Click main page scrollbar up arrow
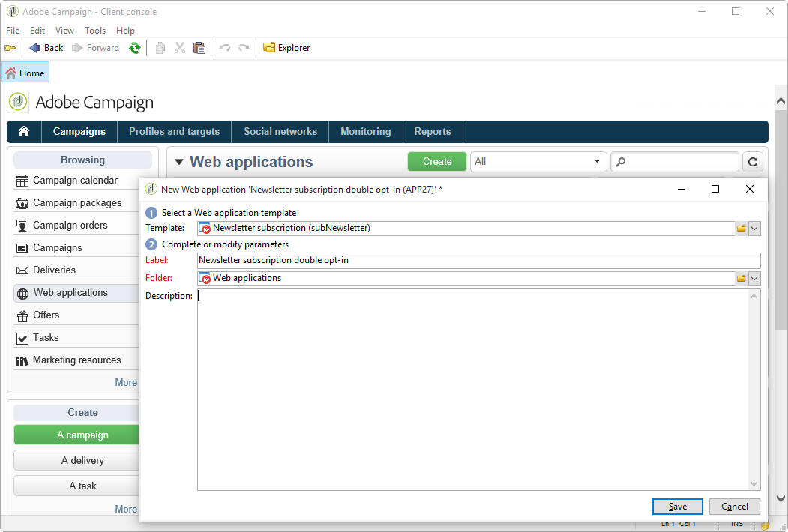The height and width of the screenshot is (532, 788). [x=781, y=101]
